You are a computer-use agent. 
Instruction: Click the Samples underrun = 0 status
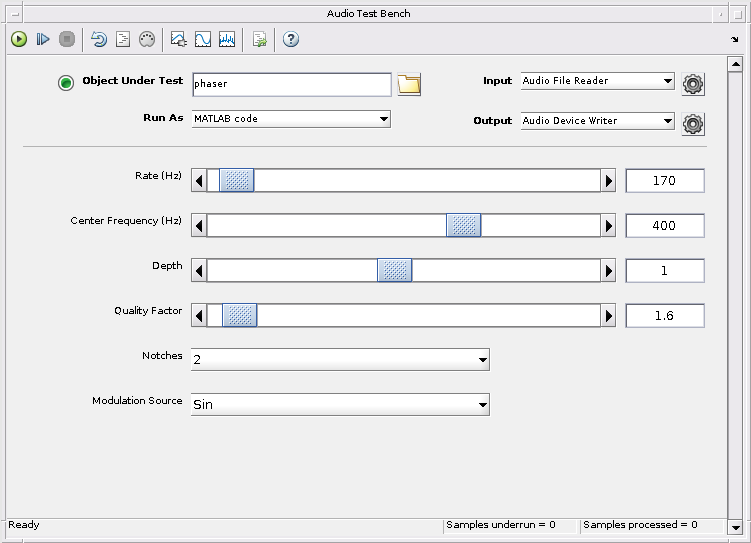click(501, 525)
